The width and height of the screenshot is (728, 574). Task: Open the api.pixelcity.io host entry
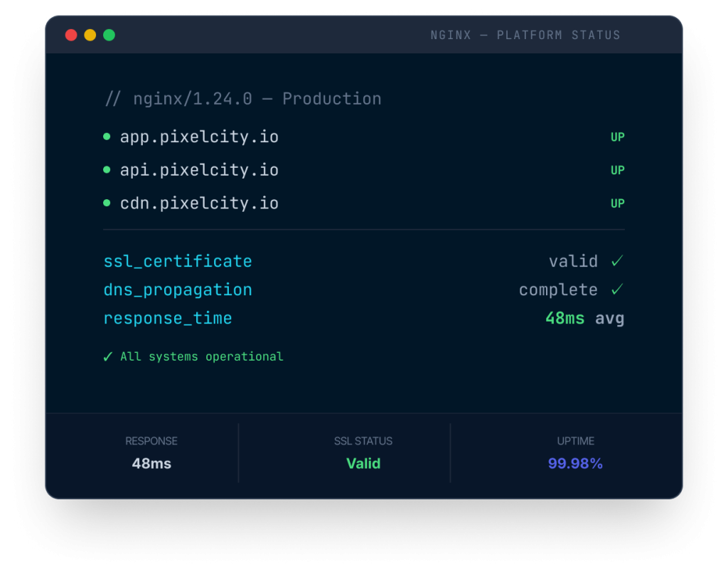[x=199, y=170]
